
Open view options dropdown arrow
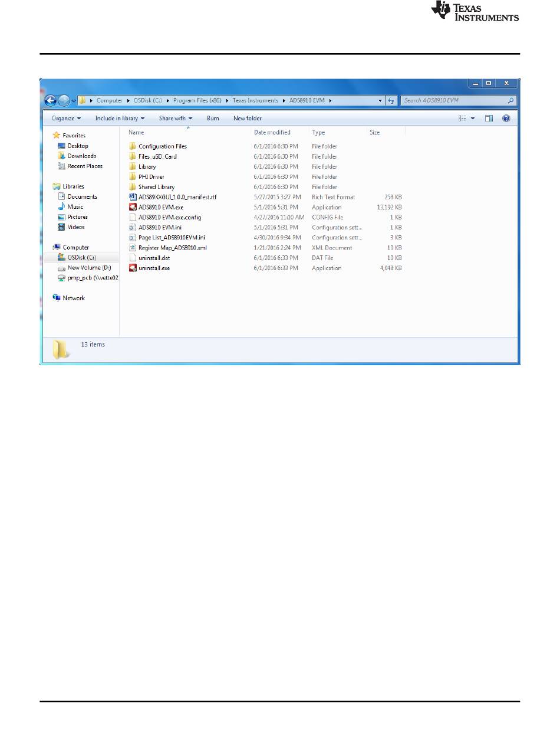[473, 119]
